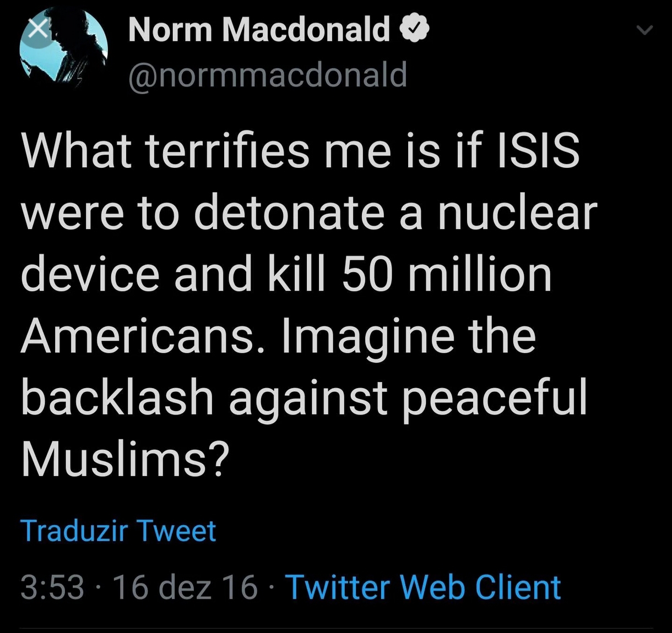Open the Norm Macdonald display name
The height and width of the screenshot is (633, 672).
[x=259, y=29]
